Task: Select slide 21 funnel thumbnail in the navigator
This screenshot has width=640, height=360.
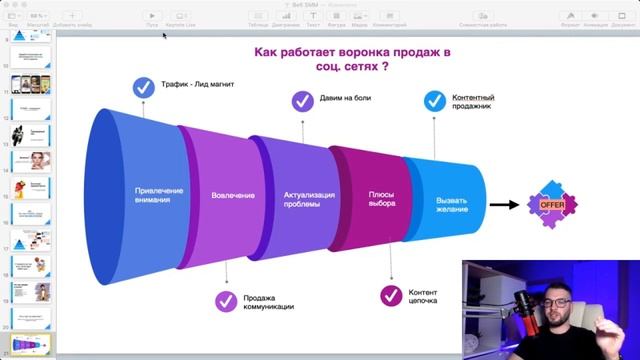Action: click(x=31, y=345)
